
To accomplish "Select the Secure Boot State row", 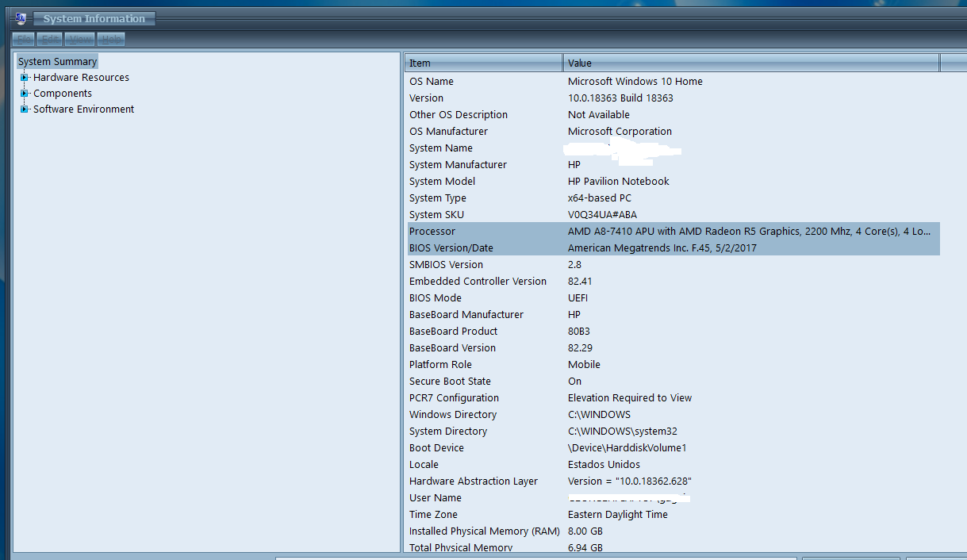I will [673, 382].
